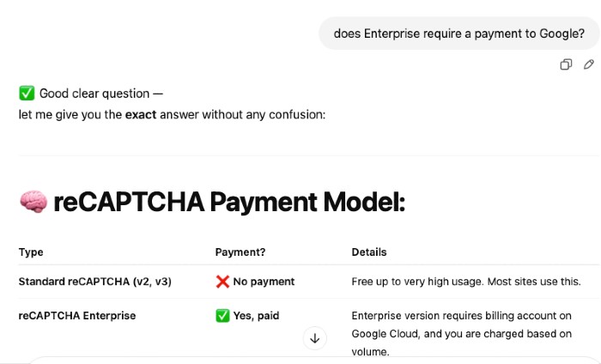This screenshot has width=601, height=364.
Task: Click the "Good clear question" text line
Action: coord(100,94)
